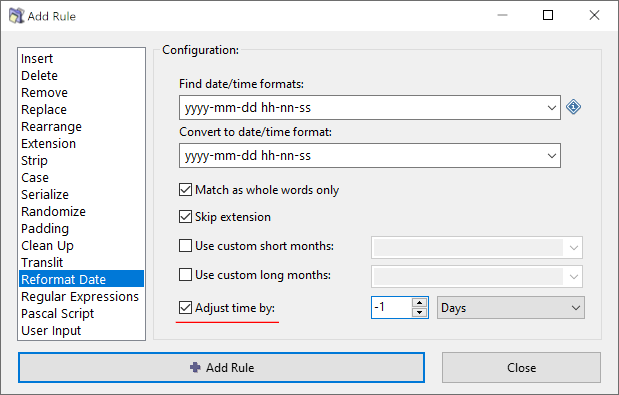Select the Pascal Script rule type

point(81,313)
